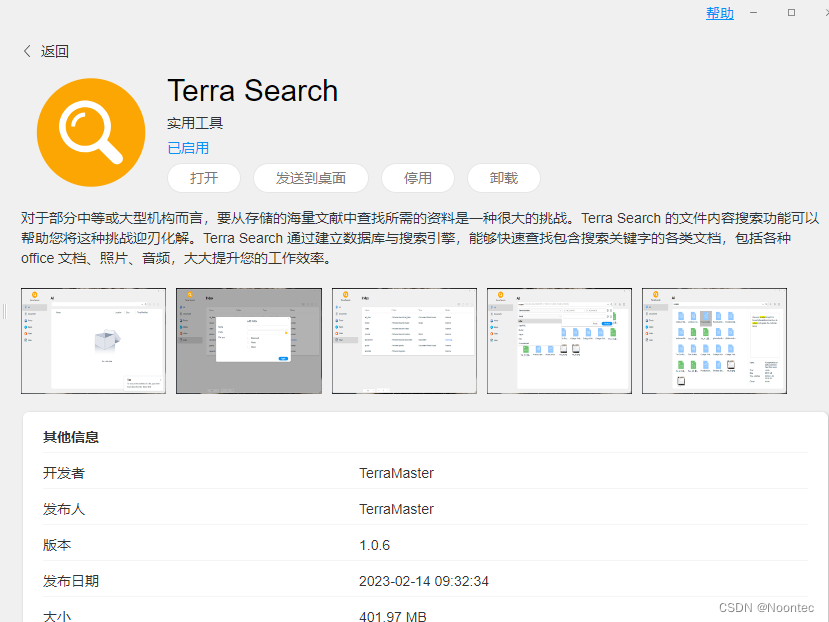
Task: Click the 发布日期 timestamp value
Action: tap(424, 581)
